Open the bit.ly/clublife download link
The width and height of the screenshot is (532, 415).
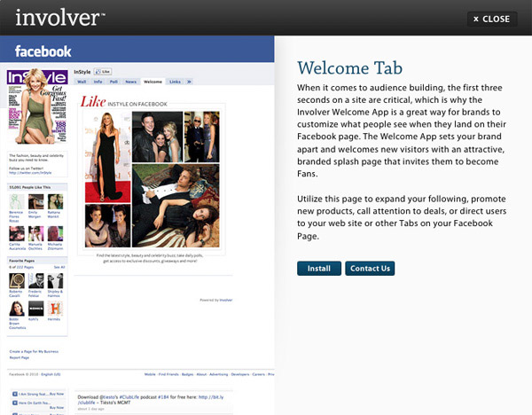(151, 399)
